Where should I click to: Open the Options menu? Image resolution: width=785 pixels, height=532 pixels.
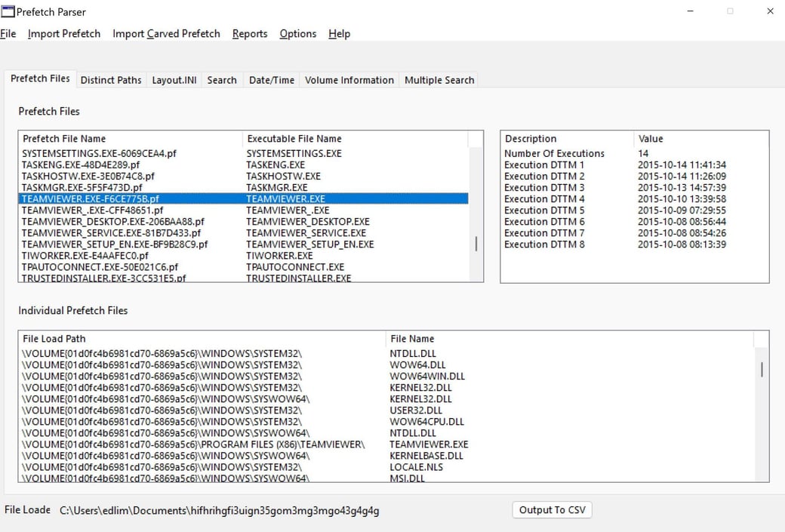point(298,33)
